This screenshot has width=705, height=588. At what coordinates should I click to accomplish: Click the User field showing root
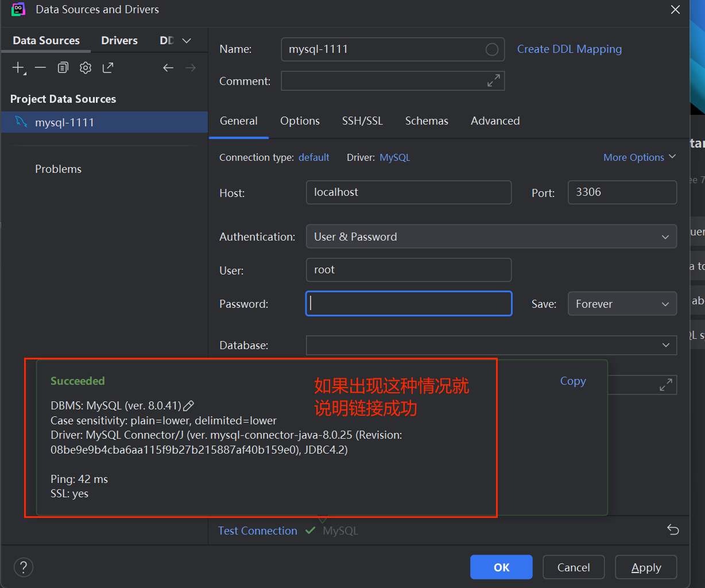409,270
